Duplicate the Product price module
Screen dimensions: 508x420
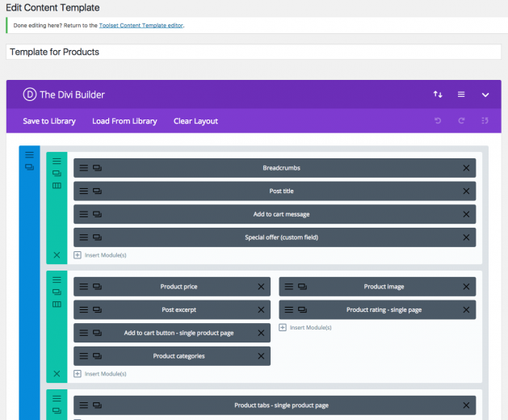(97, 287)
